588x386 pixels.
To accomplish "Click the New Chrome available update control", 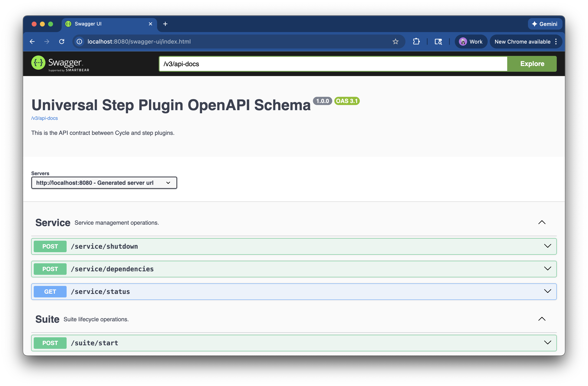I will pos(522,42).
